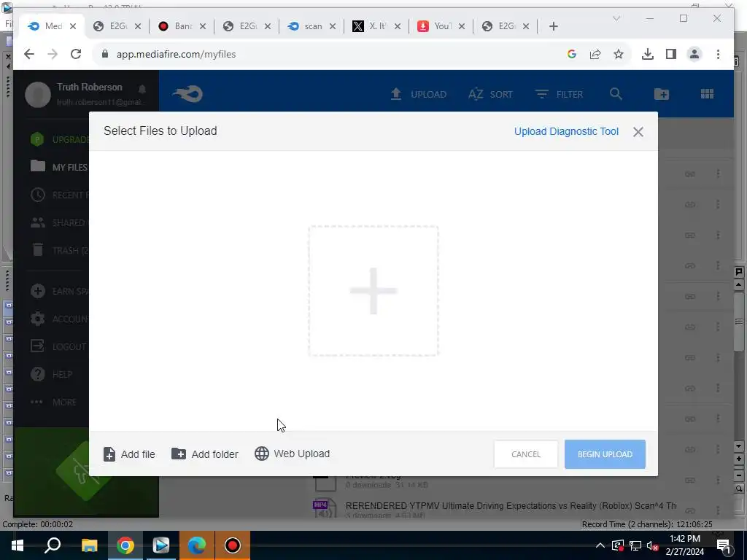Click Earn Space plus icon
The height and width of the screenshot is (560, 747).
click(x=38, y=291)
